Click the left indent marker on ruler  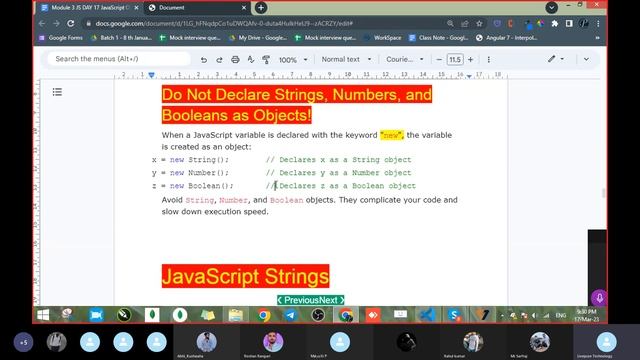pyautogui.click(x=151, y=75)
